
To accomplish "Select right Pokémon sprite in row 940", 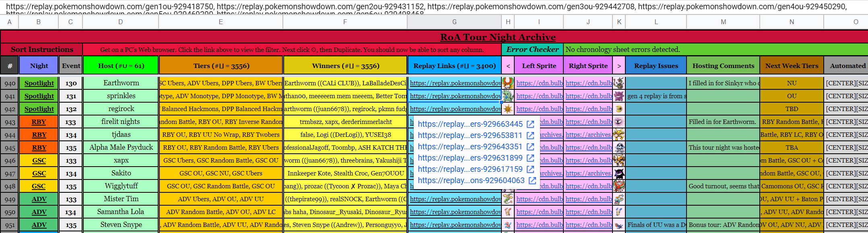I will (x=619, y=83).
